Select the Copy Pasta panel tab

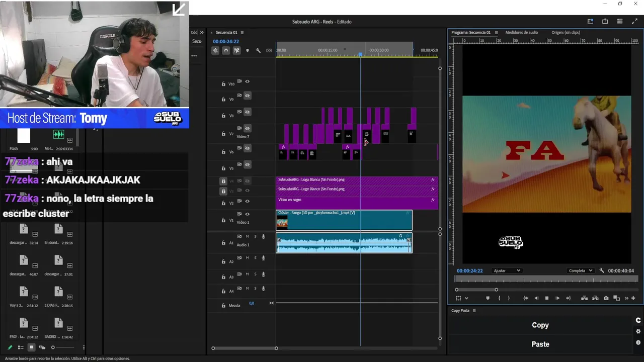coord(460,311)
